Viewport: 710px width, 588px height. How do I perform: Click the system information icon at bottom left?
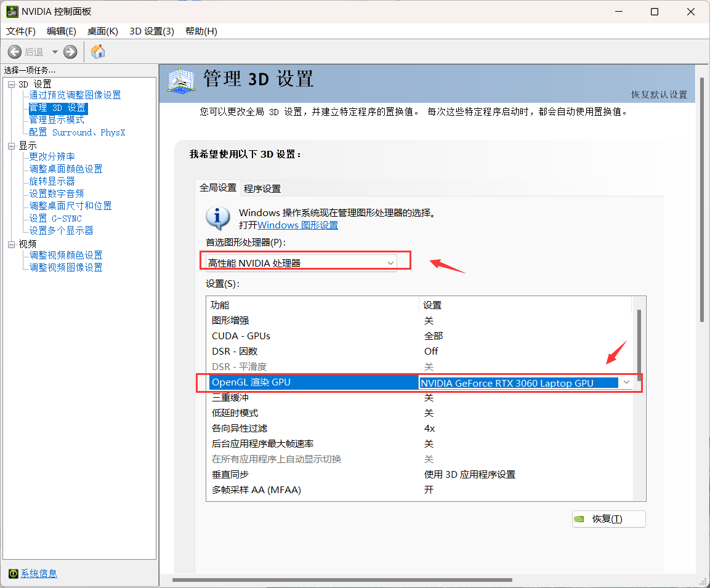click(x=13, y=573)
